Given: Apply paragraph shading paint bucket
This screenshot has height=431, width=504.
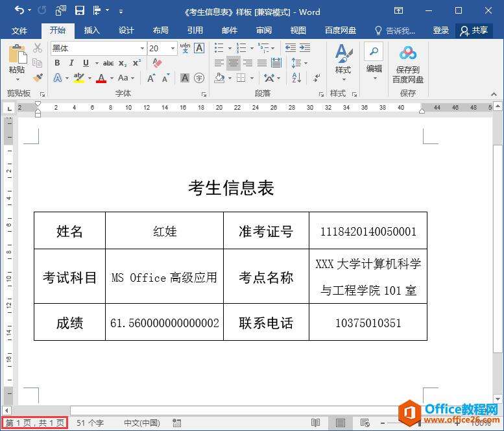Looking at the screenshot, I should point(219,78).
